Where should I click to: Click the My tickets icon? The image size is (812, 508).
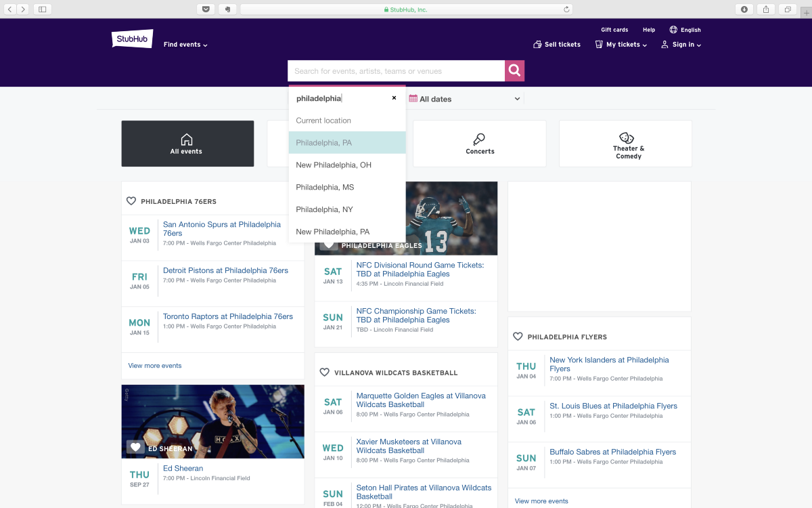click(x=599, y=45)
